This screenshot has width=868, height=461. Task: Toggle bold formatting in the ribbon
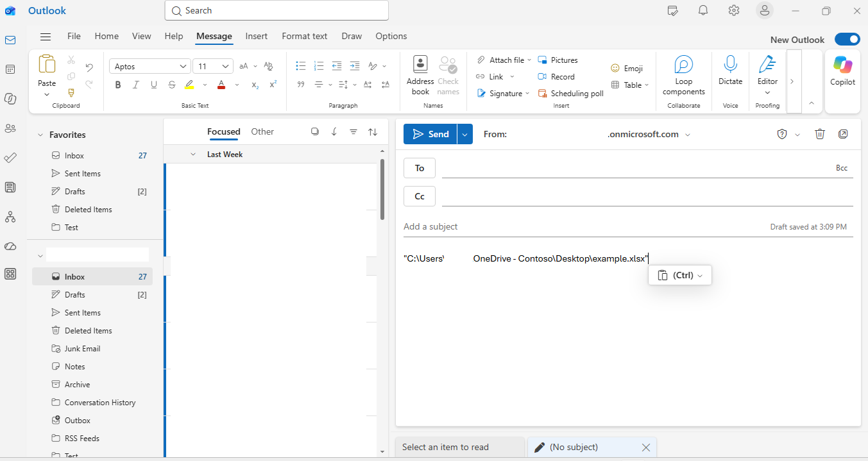click(117, 85)
